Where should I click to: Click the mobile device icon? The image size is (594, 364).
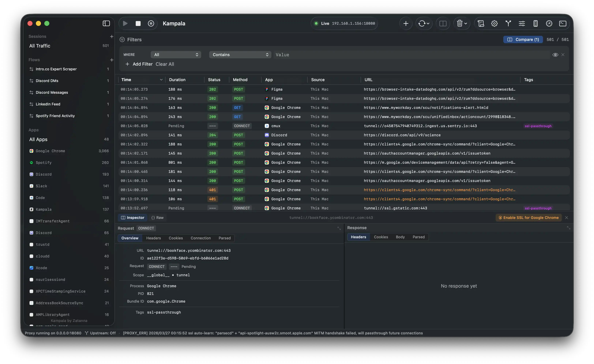point(535,23)
